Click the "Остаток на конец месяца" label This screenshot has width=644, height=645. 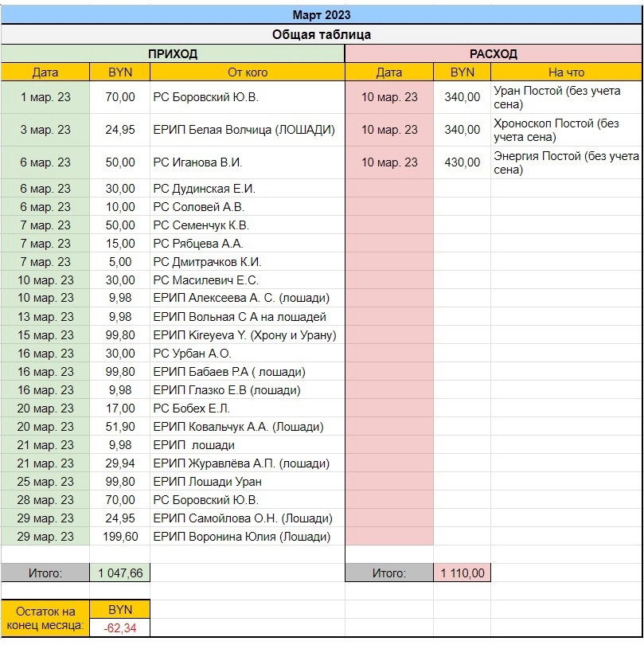(45, 619)
